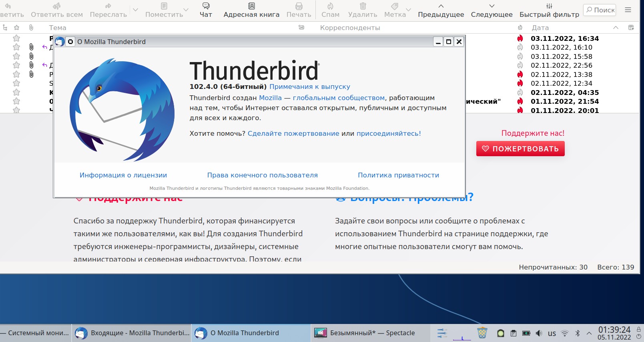Sort by the star column header
Image resolution: width=644 pixels, height=342 pixels.
click(16, 28)
